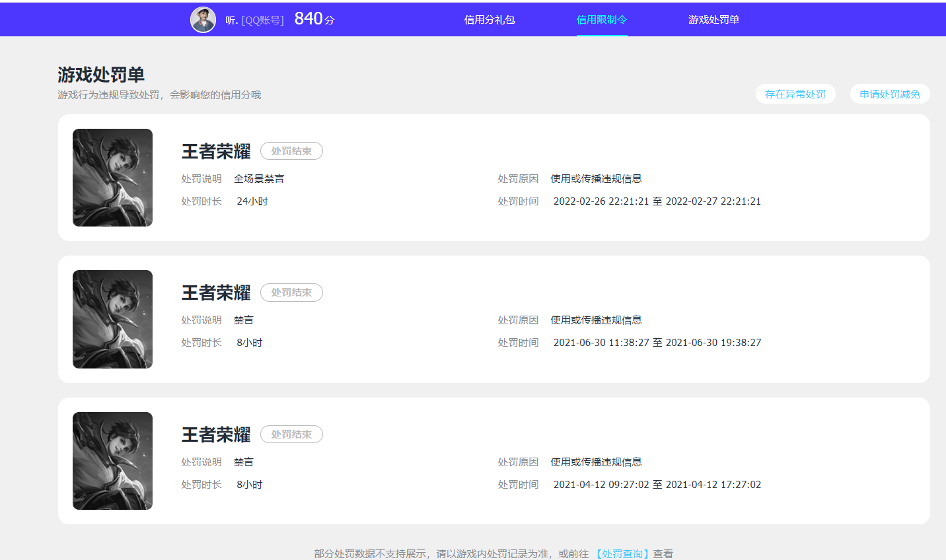Screen dimensions: 946x560
Task: Open the 王者荣耀 game icon on the third penalty card
Action: (x=112, y=460)
